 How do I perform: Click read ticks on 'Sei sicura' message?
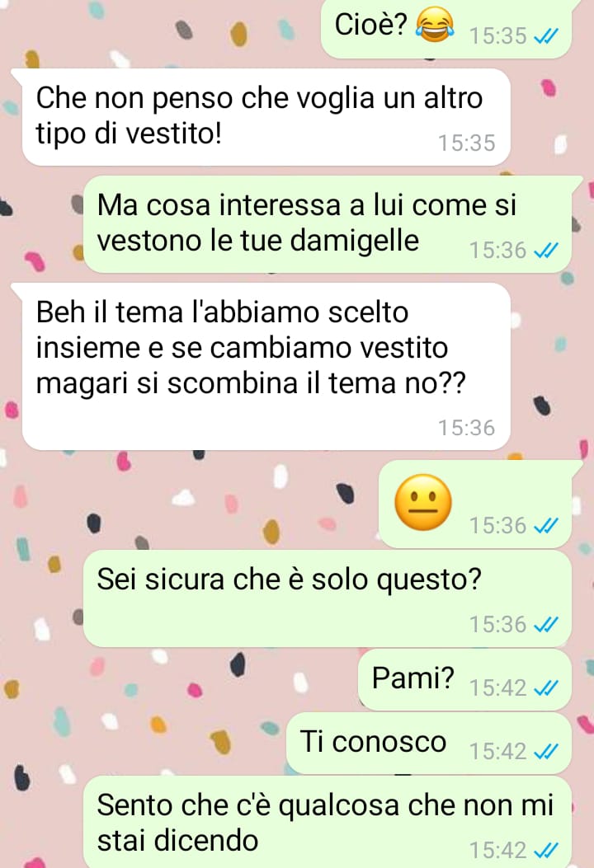coord(545,625)
